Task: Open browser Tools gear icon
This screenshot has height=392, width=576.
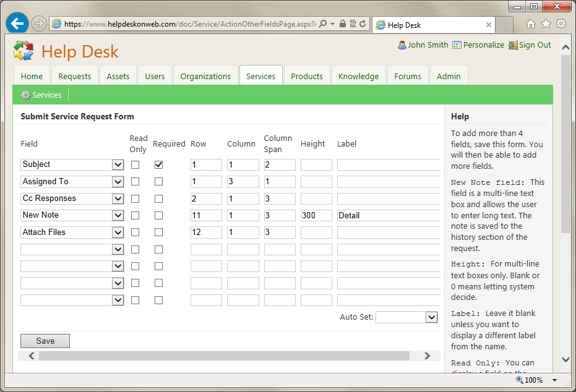Action: point(561,24)
